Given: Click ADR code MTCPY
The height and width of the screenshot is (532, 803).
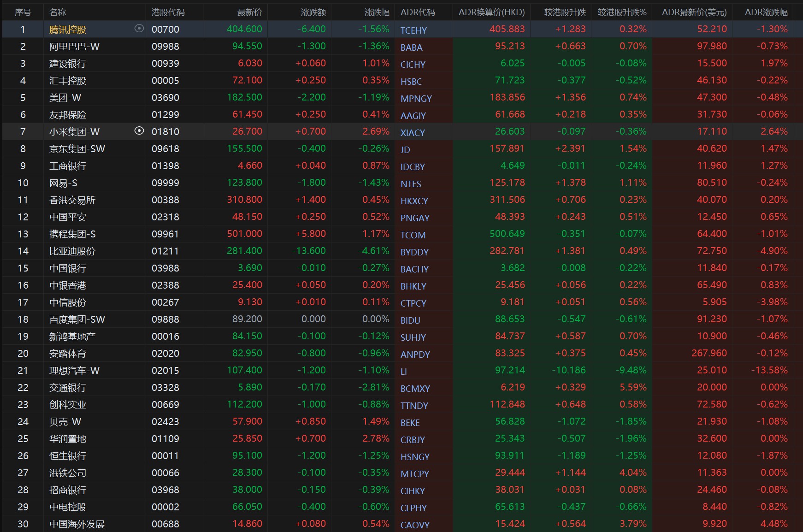Looking at the screenshot, I should [415, 474].
